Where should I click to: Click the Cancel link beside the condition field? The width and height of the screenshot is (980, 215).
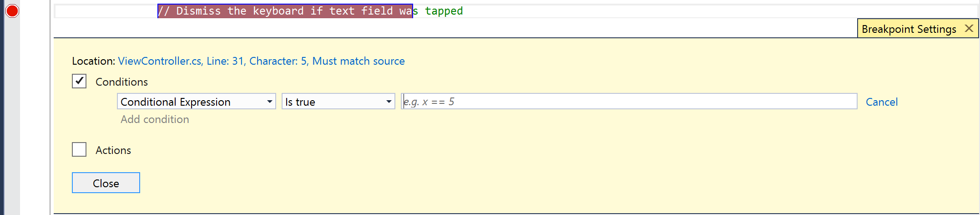(881, 102)
